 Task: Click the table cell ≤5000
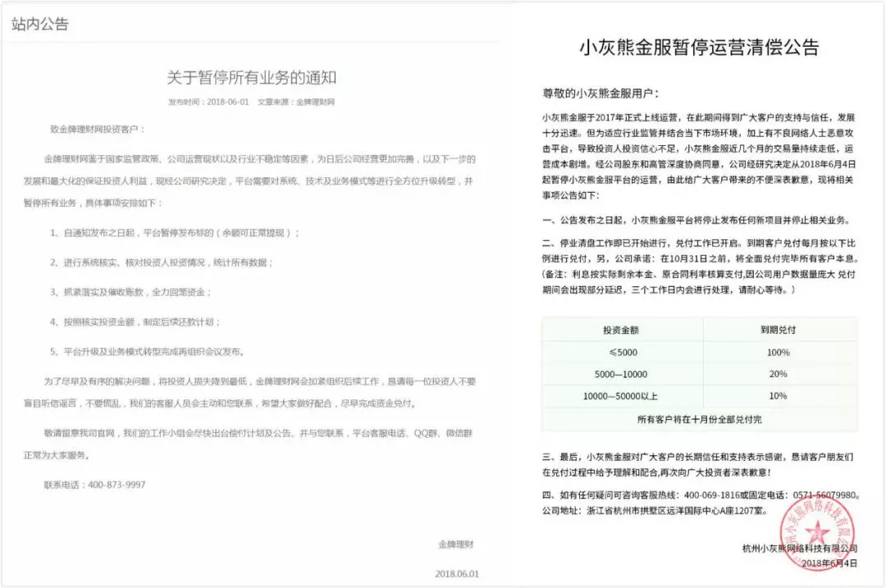(623, 353)
